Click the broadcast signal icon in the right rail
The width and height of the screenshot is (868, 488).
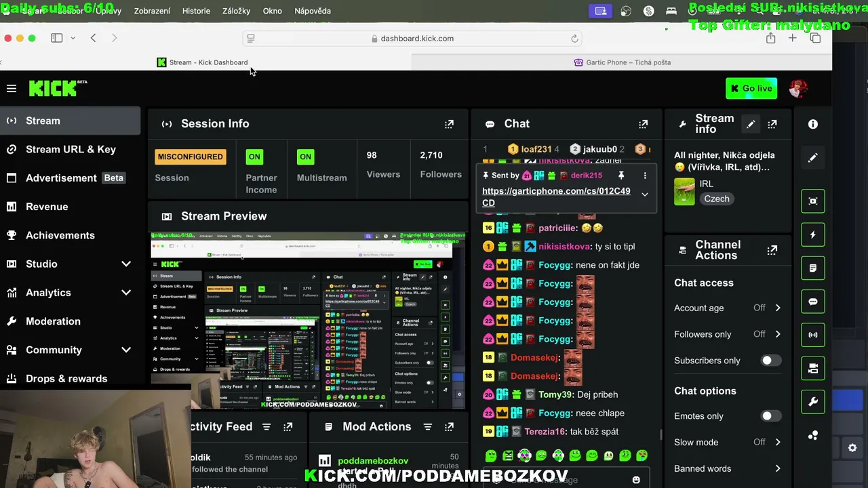[813, 335]
